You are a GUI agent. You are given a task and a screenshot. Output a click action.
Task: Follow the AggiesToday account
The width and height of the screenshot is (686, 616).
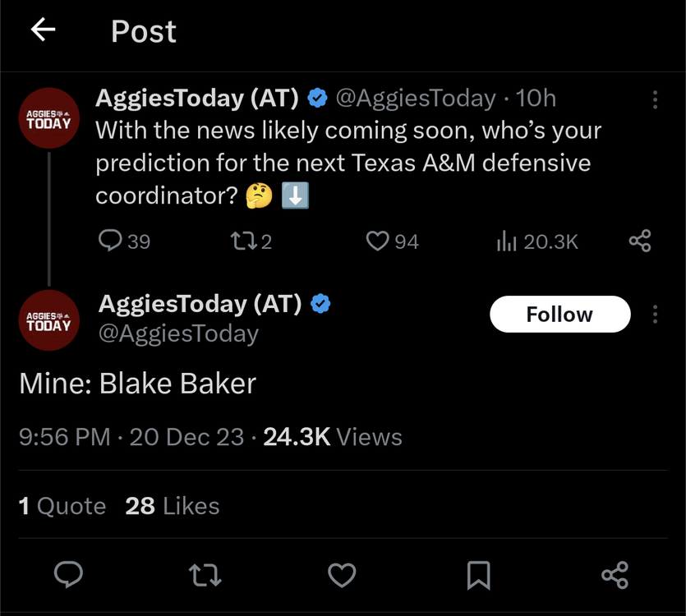point(559,314)
